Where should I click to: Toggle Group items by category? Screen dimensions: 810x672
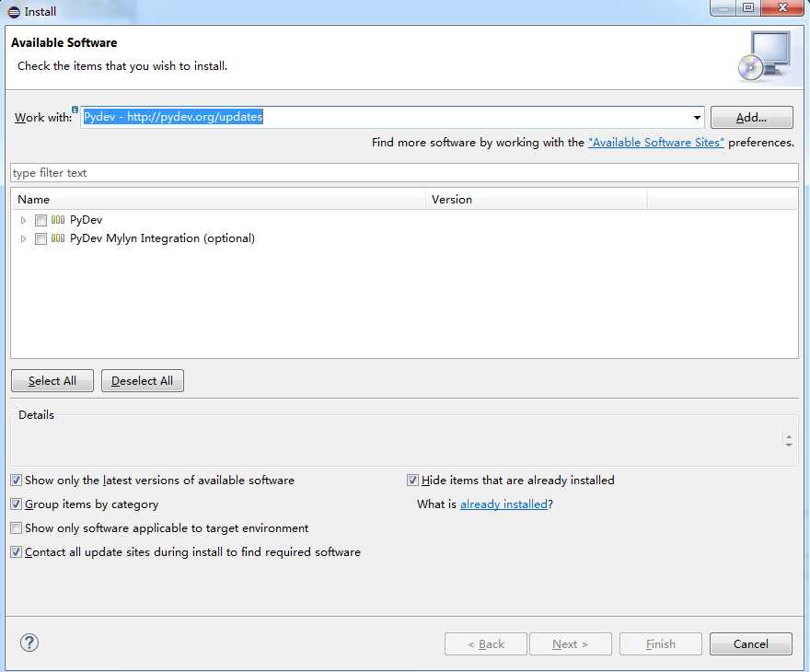[16, 504]
